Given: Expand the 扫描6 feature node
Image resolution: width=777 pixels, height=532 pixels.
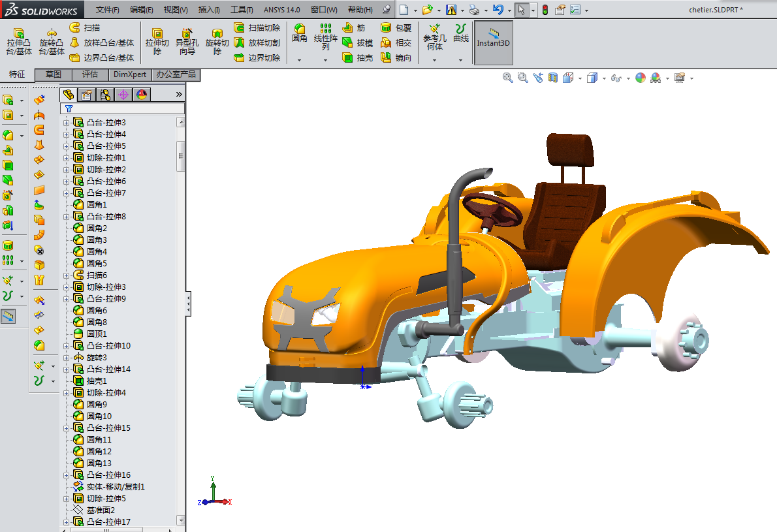Looking at the screenshot, I should 66,275.
